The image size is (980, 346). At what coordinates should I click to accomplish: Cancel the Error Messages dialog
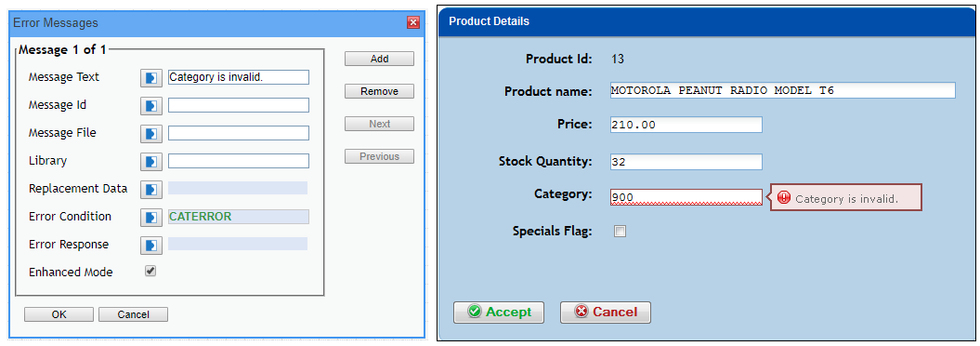point(133,314)
